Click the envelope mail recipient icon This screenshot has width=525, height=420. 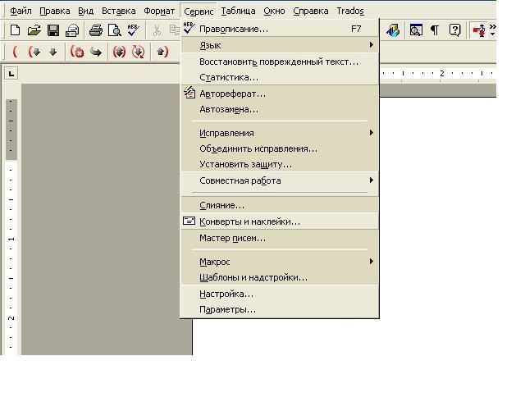click(72, 31)
